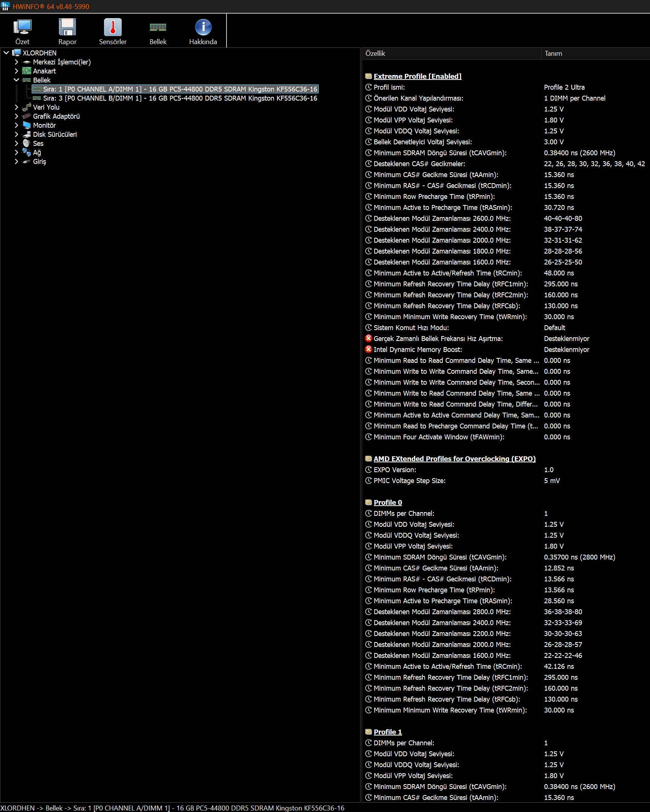Click the Bellek Denetleyici Voltaj Seviyesi row
Viewport: 650px width, 812px height.
tap(506, 142)
